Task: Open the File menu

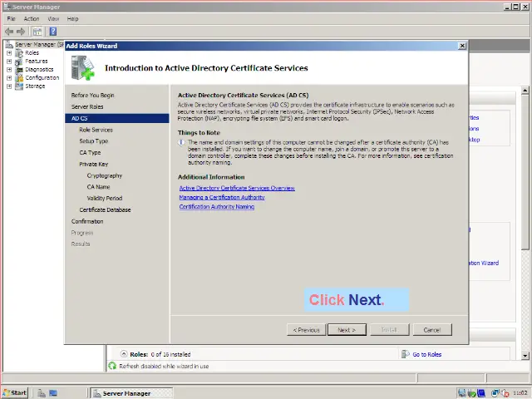Action: coord(11,19)
